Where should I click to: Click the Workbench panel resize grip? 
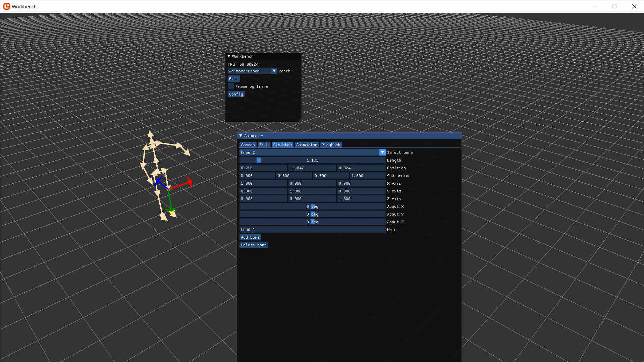[299, 120]
